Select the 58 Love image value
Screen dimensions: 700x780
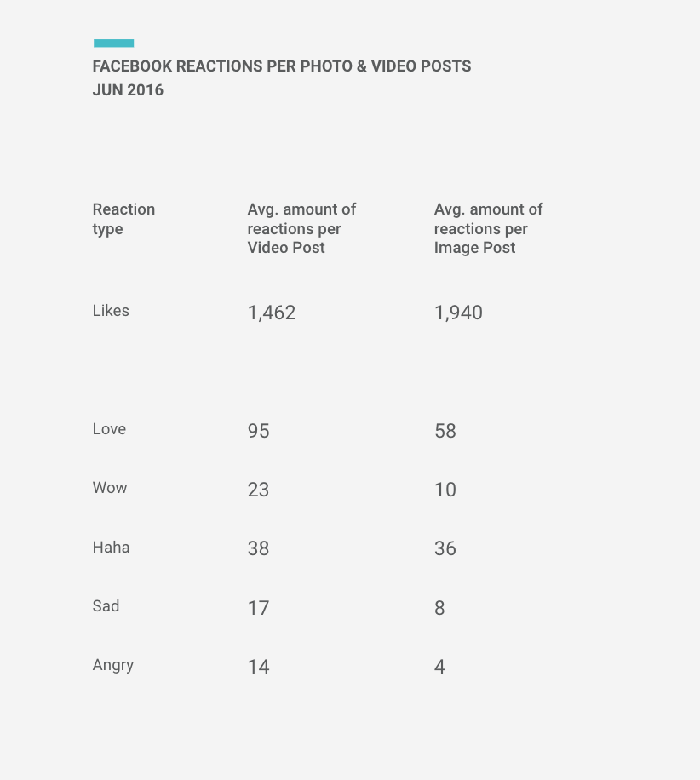point(445,431)
